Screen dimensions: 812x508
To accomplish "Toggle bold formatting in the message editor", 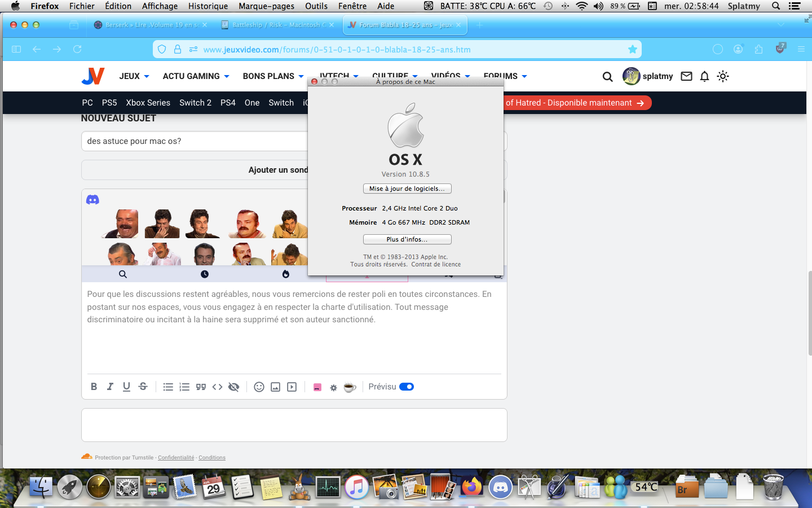I will pos(94,387).
